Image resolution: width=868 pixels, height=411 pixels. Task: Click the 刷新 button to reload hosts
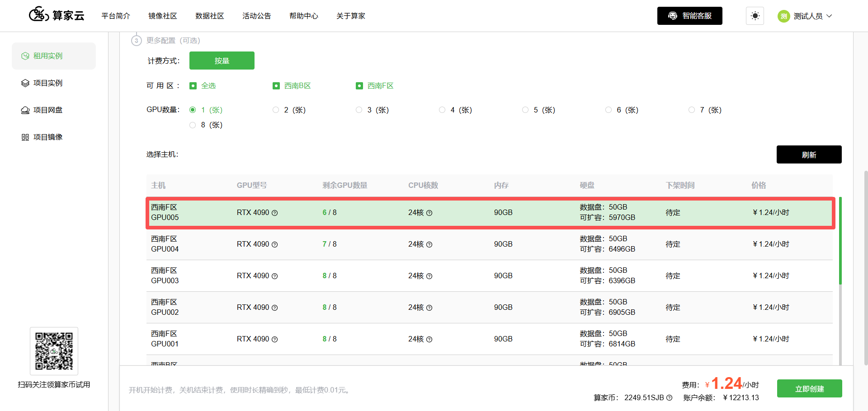click(809, 154)
